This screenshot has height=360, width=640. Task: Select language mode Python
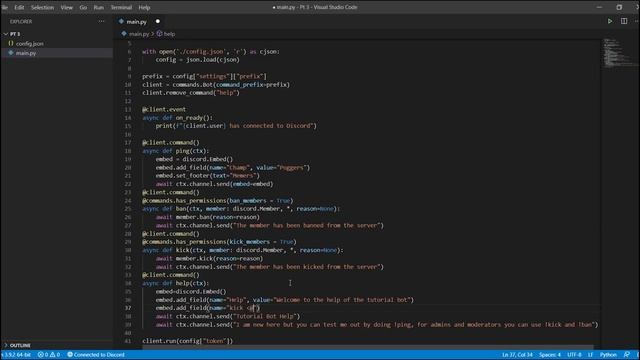pos(608,355)
